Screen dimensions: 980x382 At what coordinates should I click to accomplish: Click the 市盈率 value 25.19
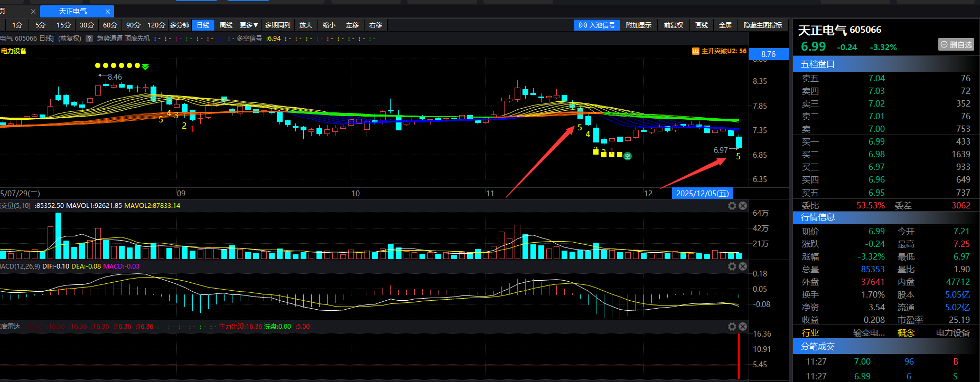(x=959, y=320)
